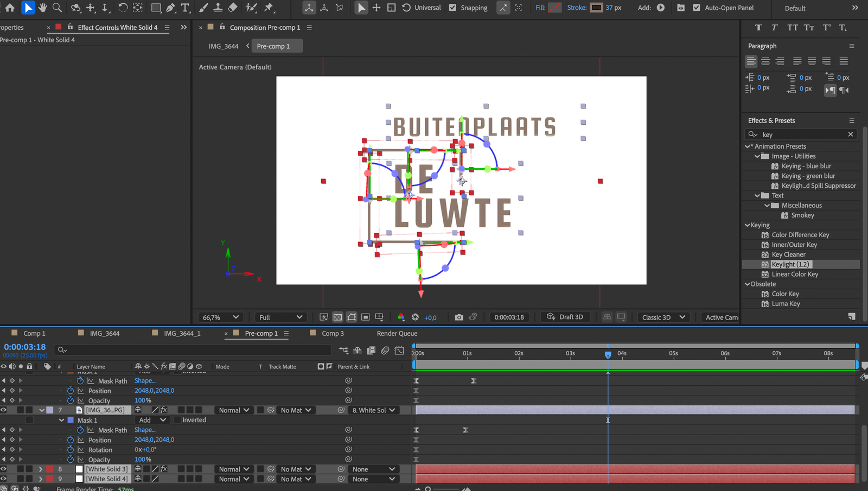This screenshot has height=491, width=868.
Task: Select the Type tool
Action: coord(186,8)
